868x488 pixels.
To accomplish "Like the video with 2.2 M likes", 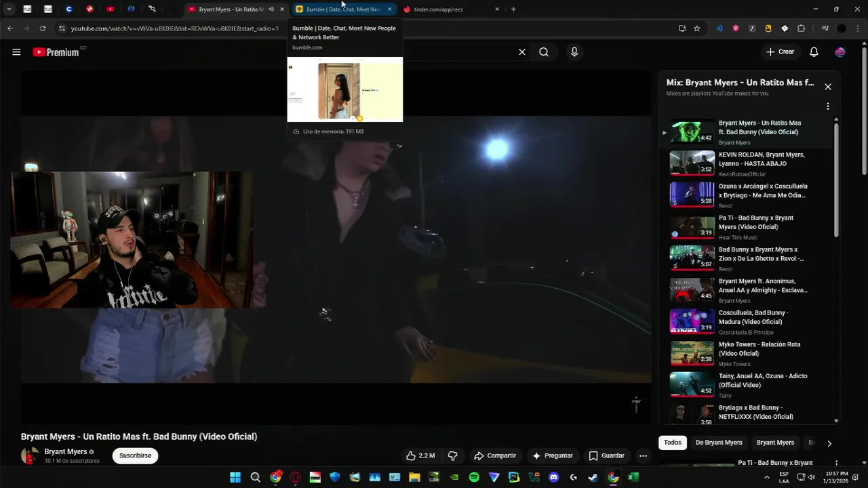I will (x=420, y=455).
